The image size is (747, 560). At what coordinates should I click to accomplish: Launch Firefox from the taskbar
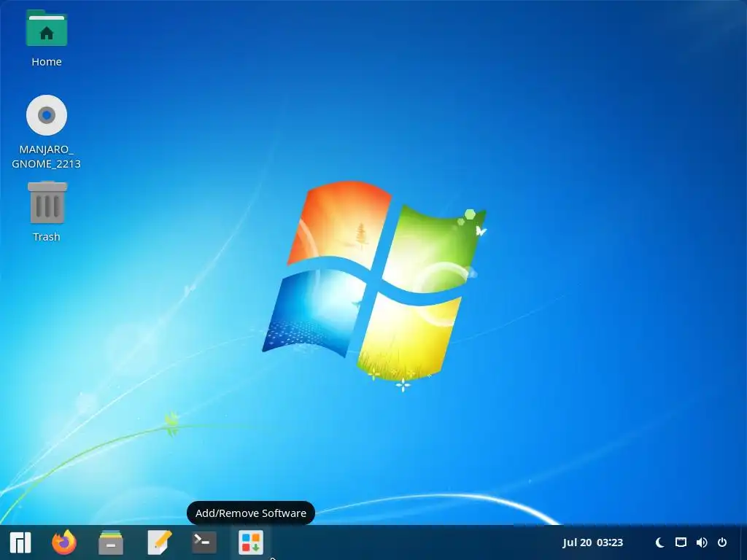click(64, 542)
